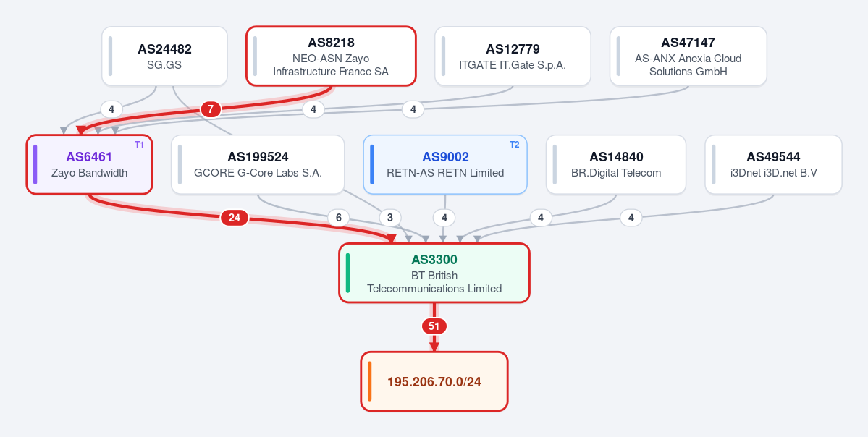Click the edge label 3 near AS3300
Screen dimensions: 868x437
(x=390, y=218)
